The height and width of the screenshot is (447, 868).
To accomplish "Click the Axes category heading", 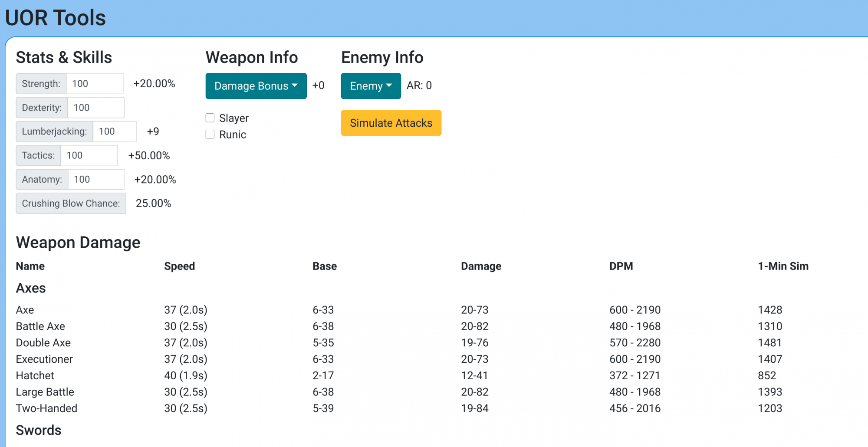I will click(31, 288).
